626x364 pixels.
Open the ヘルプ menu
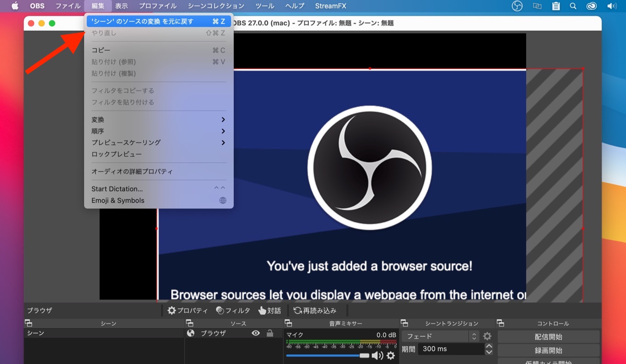295,6
